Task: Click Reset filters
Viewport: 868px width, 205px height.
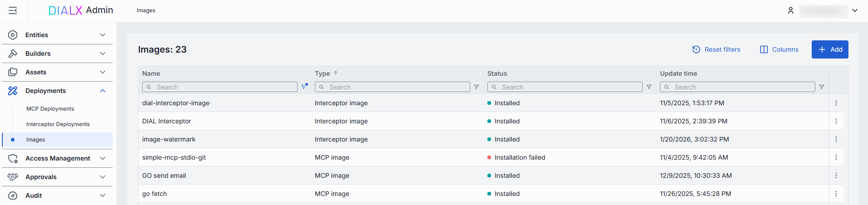Action: click(x=716, y=49)
